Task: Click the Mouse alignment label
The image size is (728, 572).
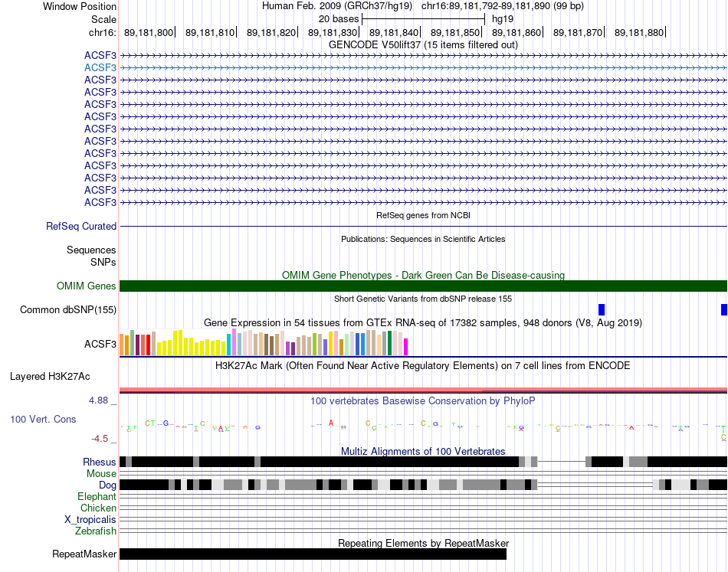Action: [x=101, y=474]
